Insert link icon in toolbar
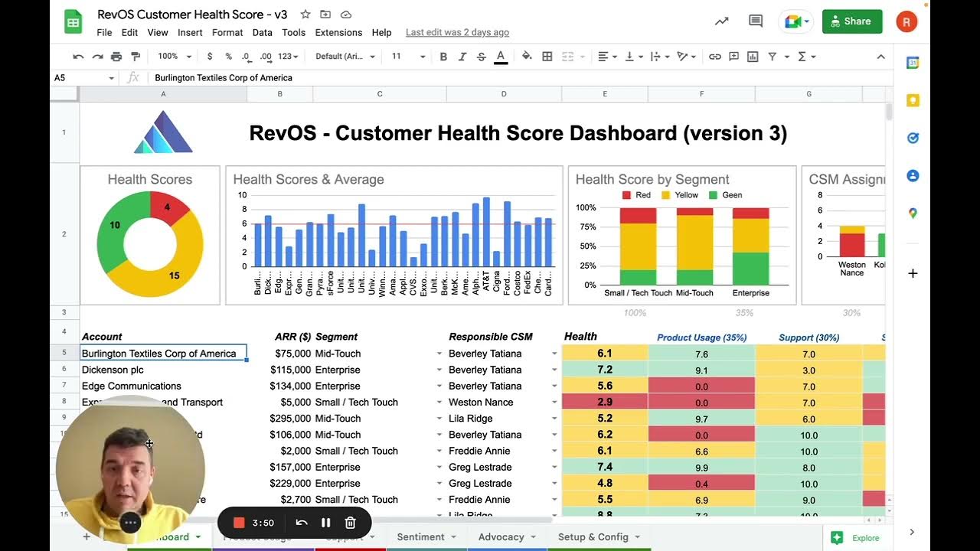This screenshot has width=980, height=551. point(714,57)
